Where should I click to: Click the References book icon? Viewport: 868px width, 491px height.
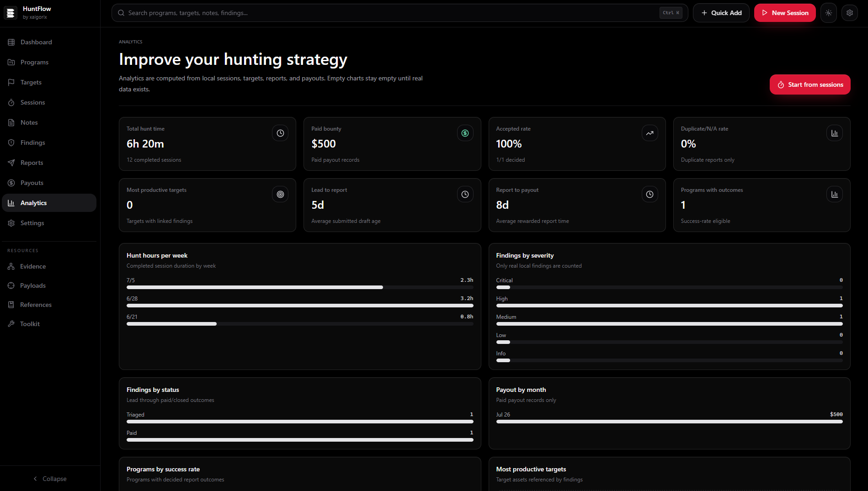[11, 305]
